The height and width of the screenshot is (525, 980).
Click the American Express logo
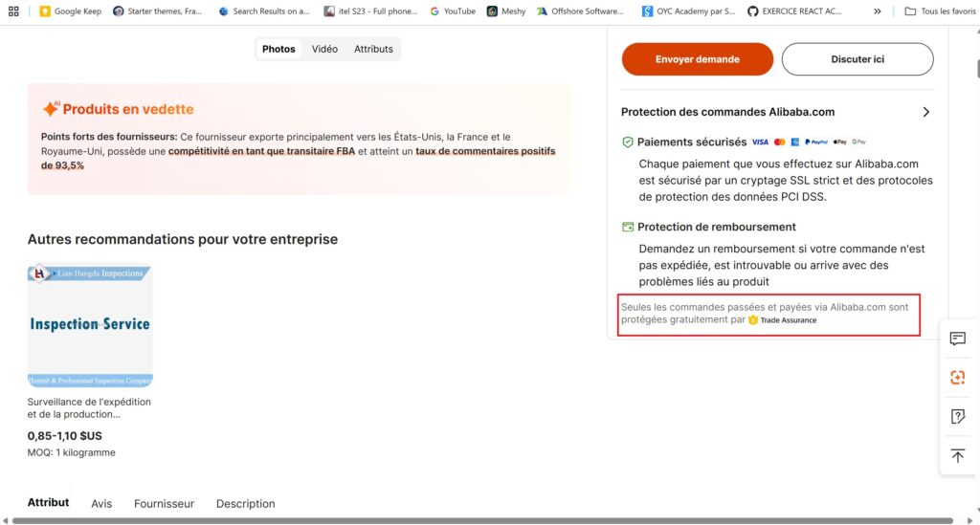pyautogui.click(x=795, y=142)
